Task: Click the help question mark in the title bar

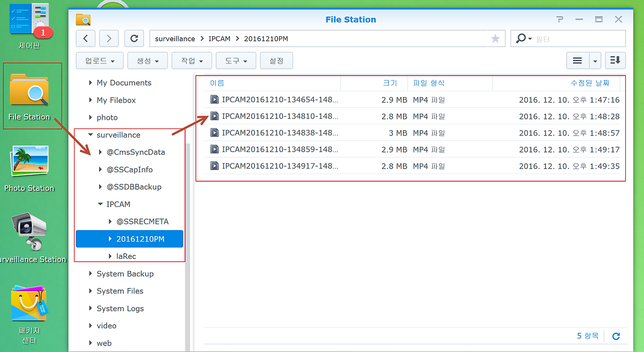Action: (560, 19)
